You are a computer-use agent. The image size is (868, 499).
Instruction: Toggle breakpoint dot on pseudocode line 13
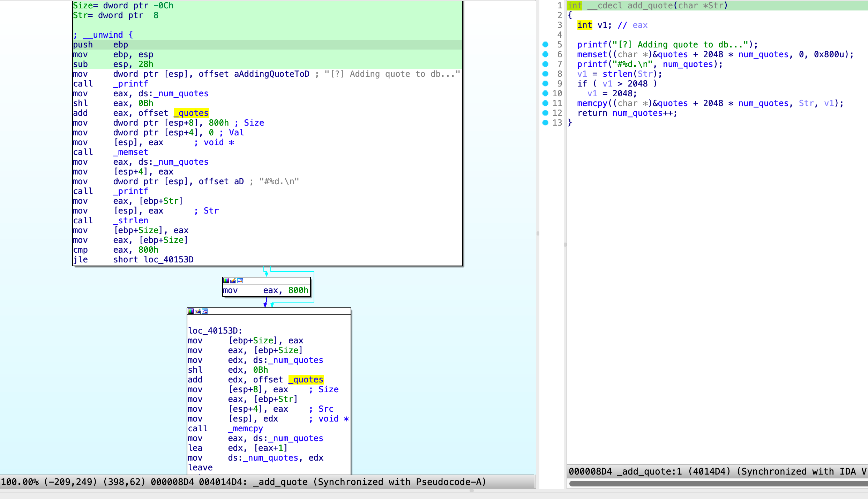pos(545,123)
